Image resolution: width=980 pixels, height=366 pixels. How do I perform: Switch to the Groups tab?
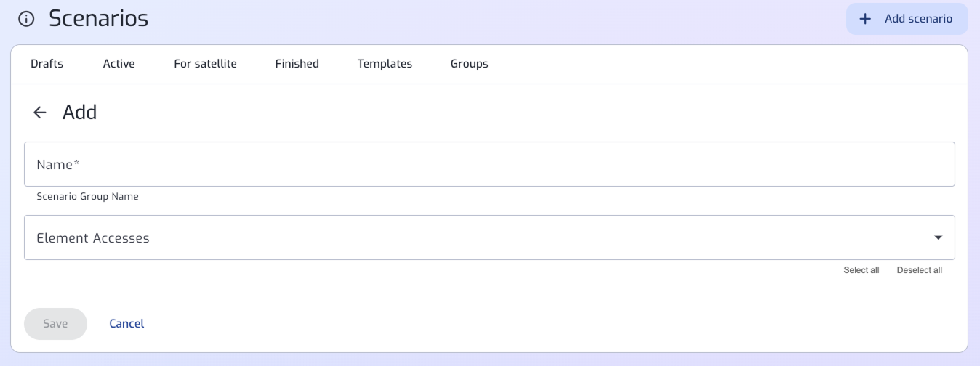click(x=469, y=64)
